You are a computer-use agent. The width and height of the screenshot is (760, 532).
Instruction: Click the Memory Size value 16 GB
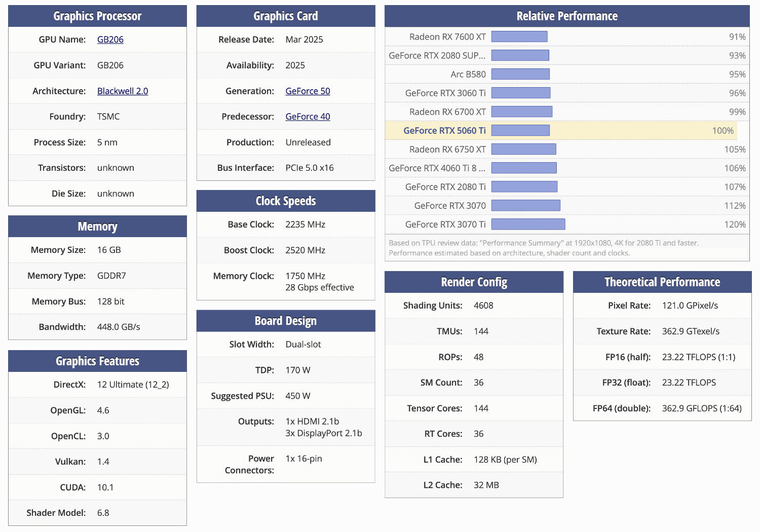click(109, 250)
